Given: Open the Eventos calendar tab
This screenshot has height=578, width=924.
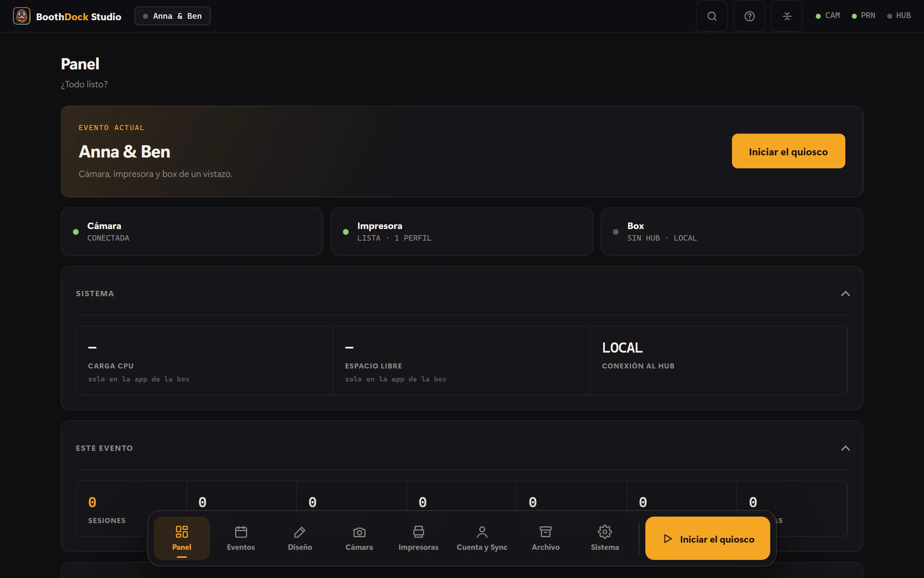Looking at the screenshot, I should (x=241, y=538).
